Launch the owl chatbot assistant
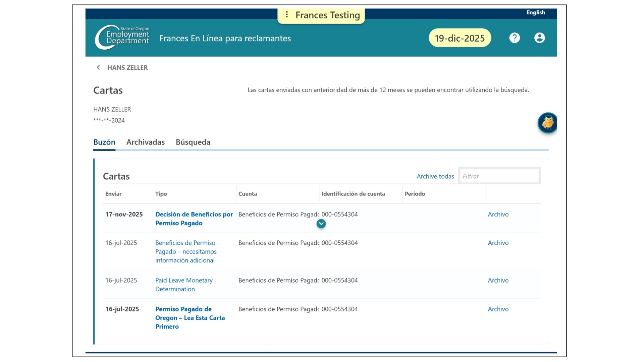The width and height of the screenshot is (644, 362). point(547,123)
